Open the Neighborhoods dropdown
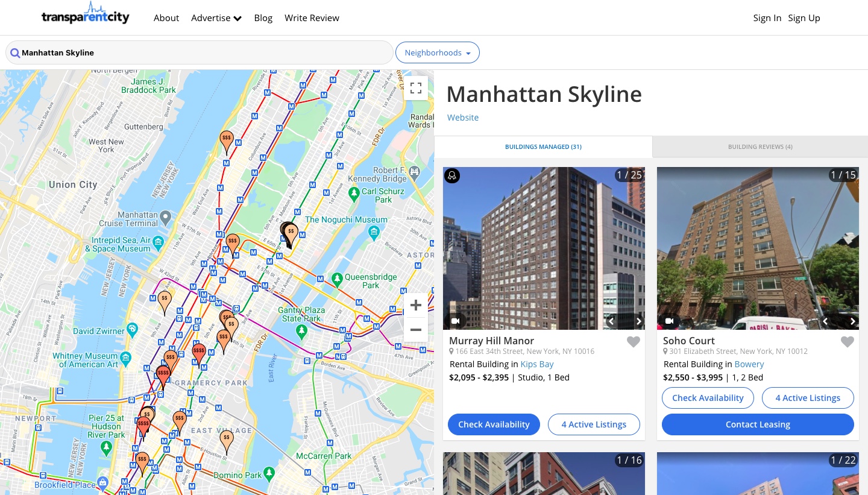The width and height of the screenshot is (868, 495). click(437, 52)
